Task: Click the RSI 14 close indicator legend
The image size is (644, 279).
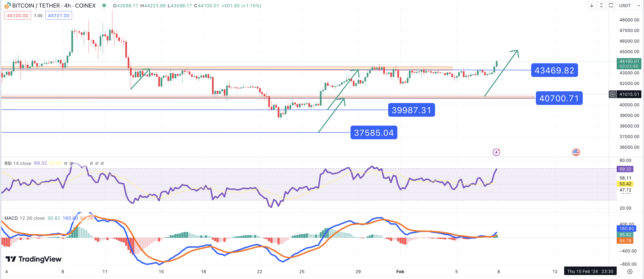Action: pyautogui.click(x=18, y=163)
